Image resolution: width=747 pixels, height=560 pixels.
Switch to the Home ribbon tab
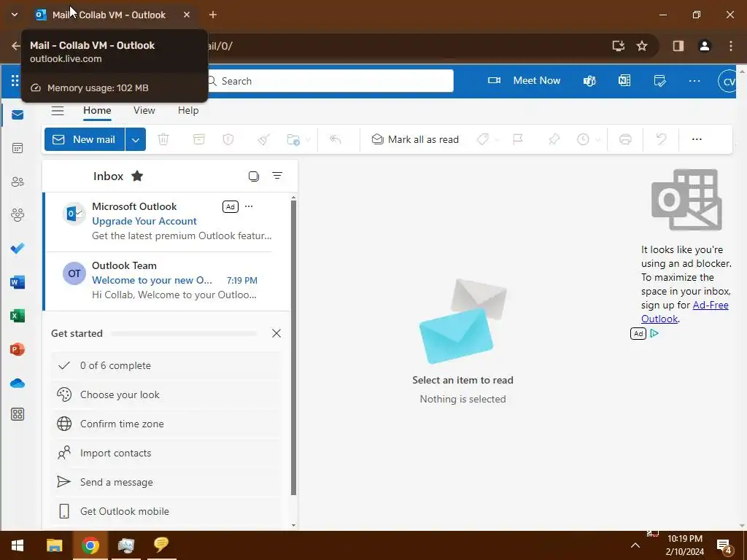pos(97,111)
